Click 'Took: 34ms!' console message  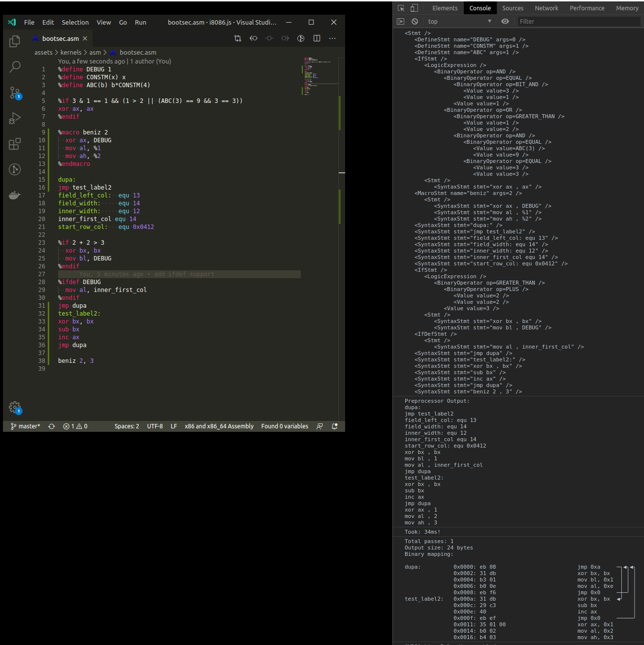pos(422,532)
